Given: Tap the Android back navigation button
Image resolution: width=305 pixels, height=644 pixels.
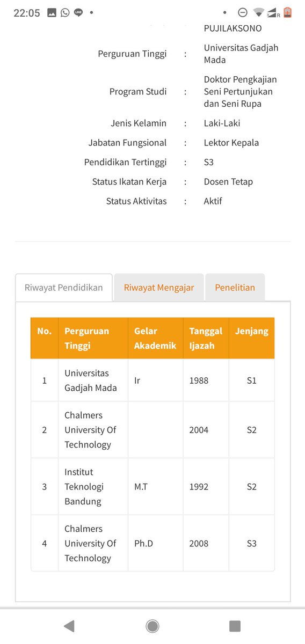Looking at the screenshot, I should (69, 626).
